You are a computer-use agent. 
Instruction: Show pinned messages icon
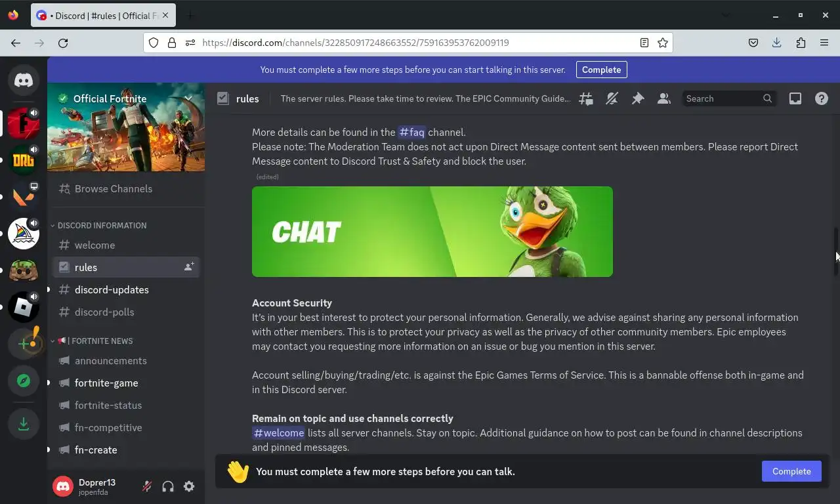point(638,98)
